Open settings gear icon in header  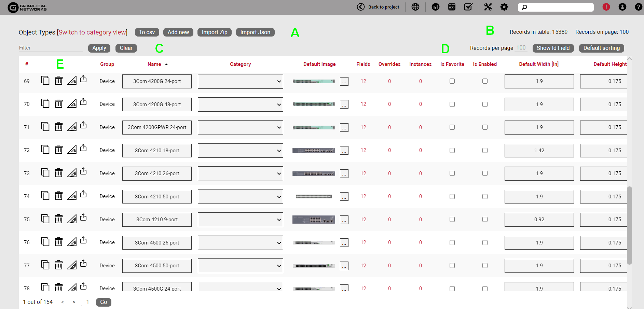pos(504,7)
